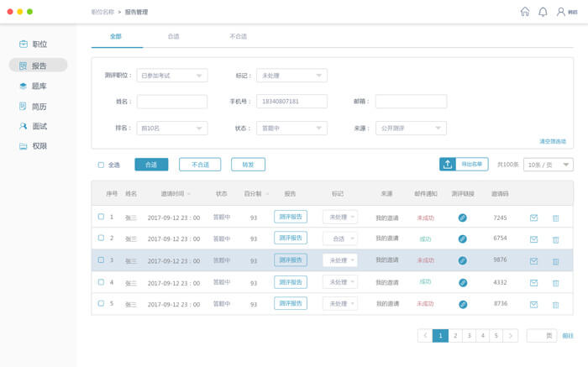Delete the row with code 8736

coord(556,305)
